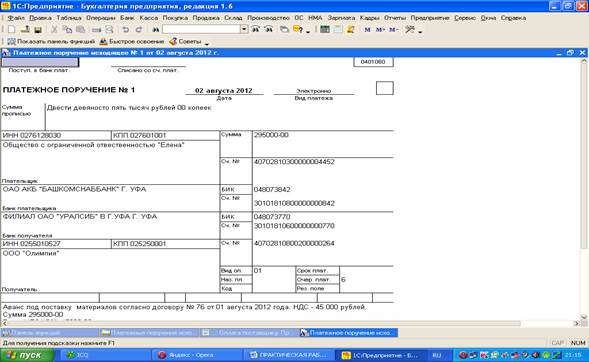Open the calendar toolbar icon
The height and width of the screenshot is (362, 589).
(338, 29)
